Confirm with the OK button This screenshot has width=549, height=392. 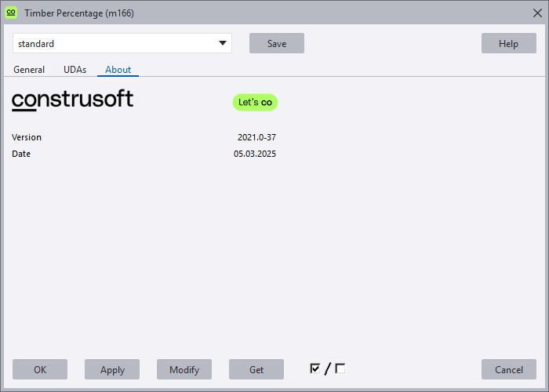[x=40, y=369]
